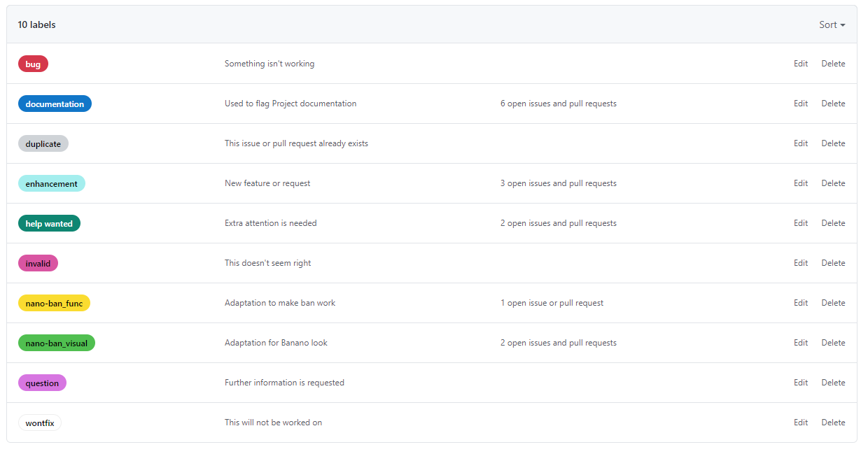Open the help wanted label
The width and height of the screenshot is (868, 454).
49,224
